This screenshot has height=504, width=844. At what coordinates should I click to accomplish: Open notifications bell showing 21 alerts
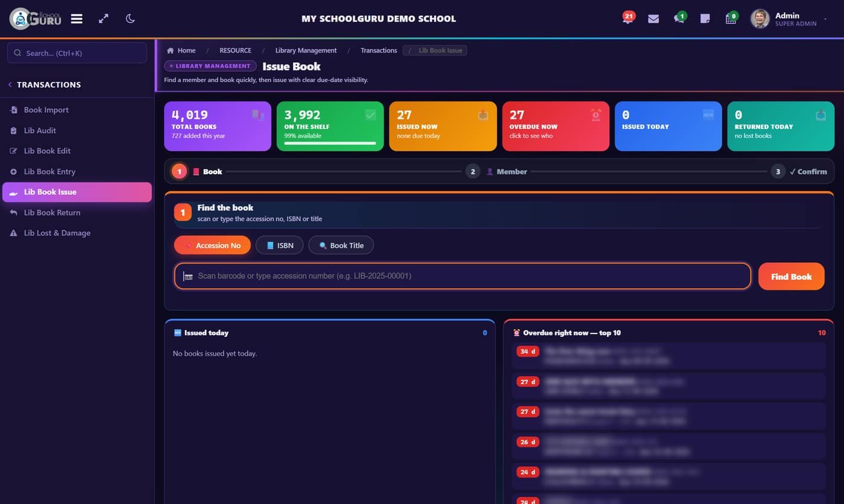point(628,18)
